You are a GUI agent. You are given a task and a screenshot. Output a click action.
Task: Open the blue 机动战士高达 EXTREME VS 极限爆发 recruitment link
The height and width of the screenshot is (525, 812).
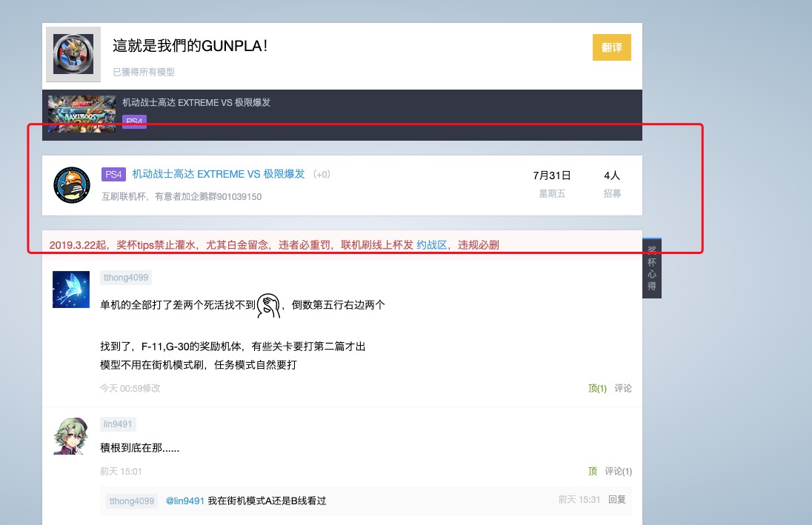point(219,174)
